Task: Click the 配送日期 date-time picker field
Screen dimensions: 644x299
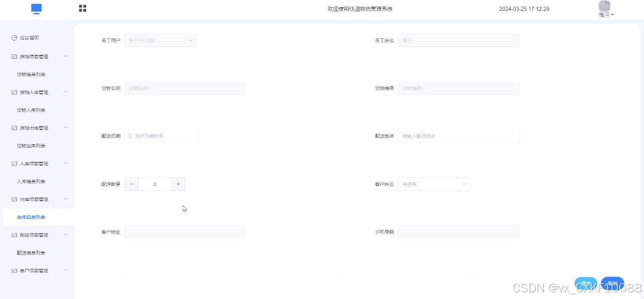Action: (x=162, y=136)
